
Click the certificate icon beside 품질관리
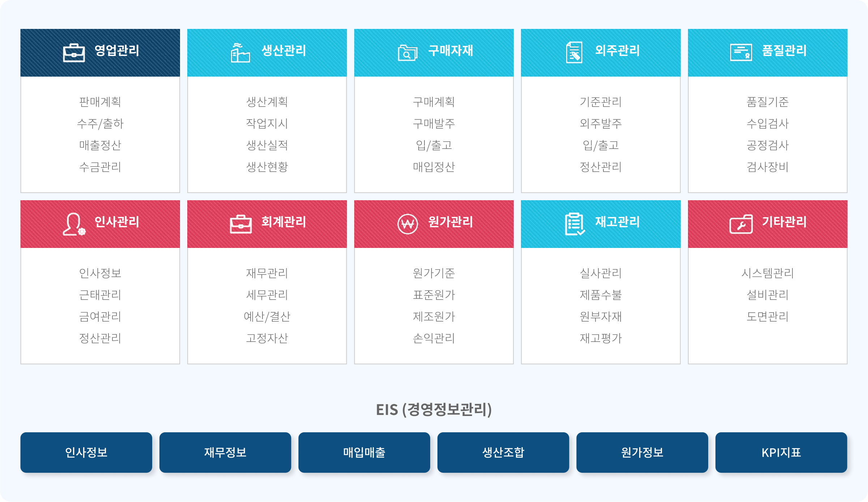coord(741,53)
